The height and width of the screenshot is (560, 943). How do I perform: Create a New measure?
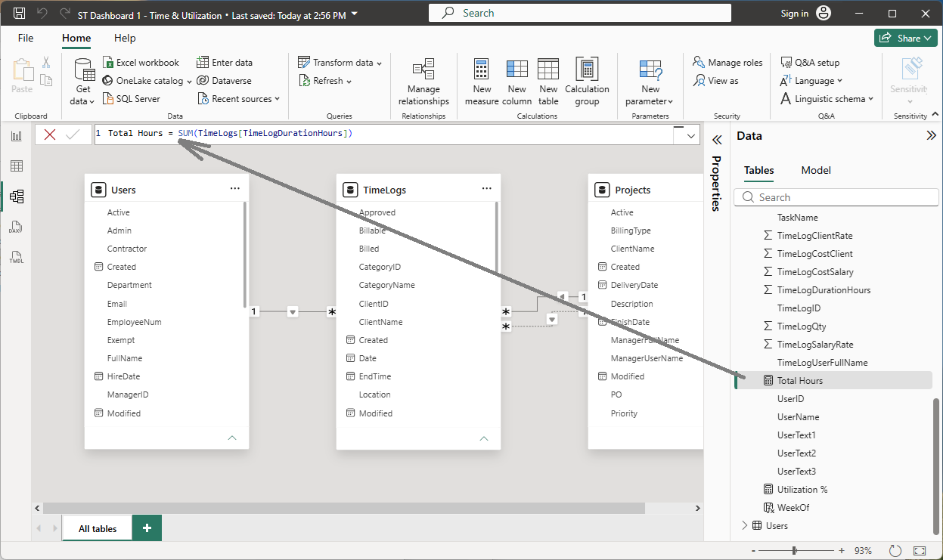482,82
